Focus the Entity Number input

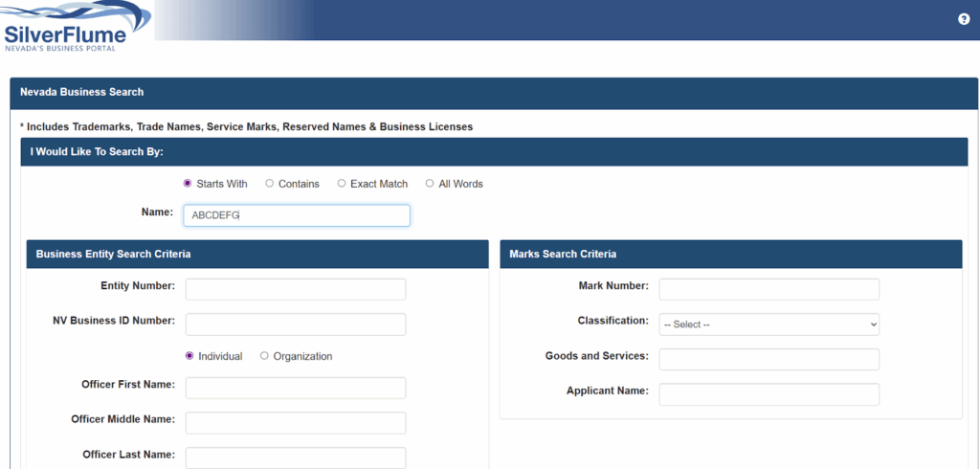click(x=296, y=289)
